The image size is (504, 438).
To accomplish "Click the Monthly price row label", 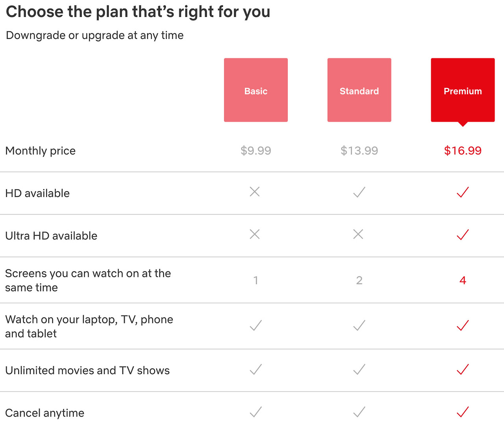I will tap(40, 150).
